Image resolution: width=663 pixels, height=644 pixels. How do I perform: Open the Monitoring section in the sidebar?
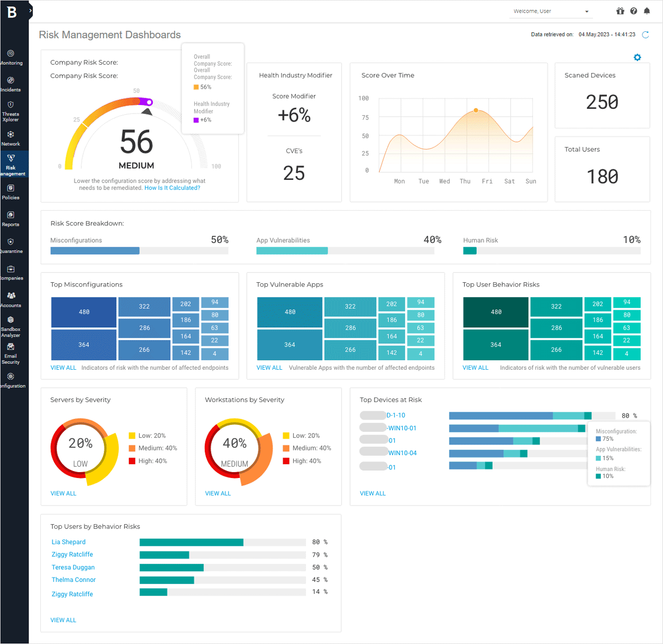click(11, 56)
